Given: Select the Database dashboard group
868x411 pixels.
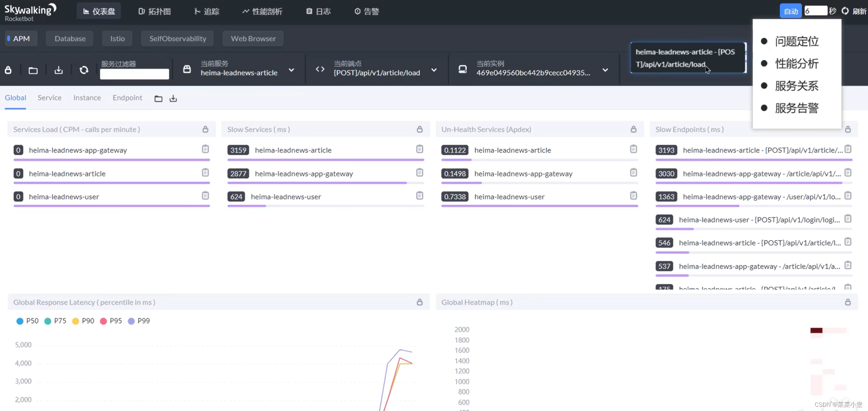Looking at the screenshot, I should coord(70,39).
